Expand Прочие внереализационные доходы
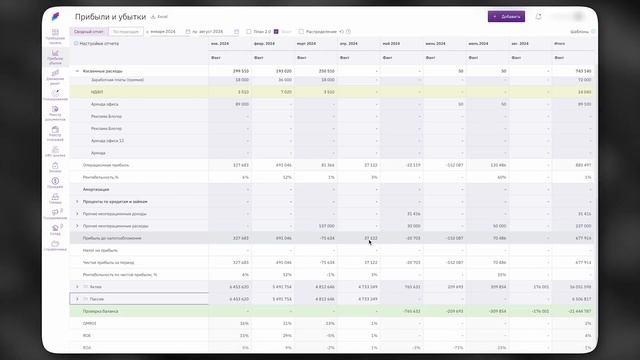The height and width of the screenshot is (360, 640). (77, 213)
